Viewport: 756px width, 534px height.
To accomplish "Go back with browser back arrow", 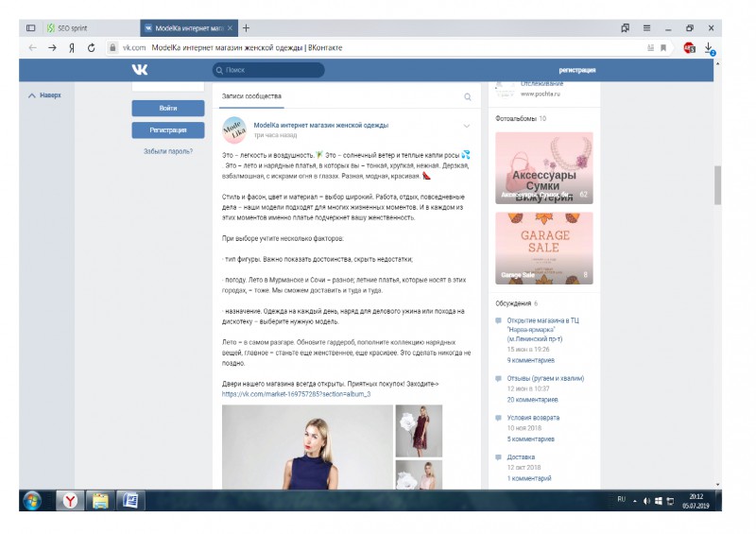I will [x=32, y=48].
